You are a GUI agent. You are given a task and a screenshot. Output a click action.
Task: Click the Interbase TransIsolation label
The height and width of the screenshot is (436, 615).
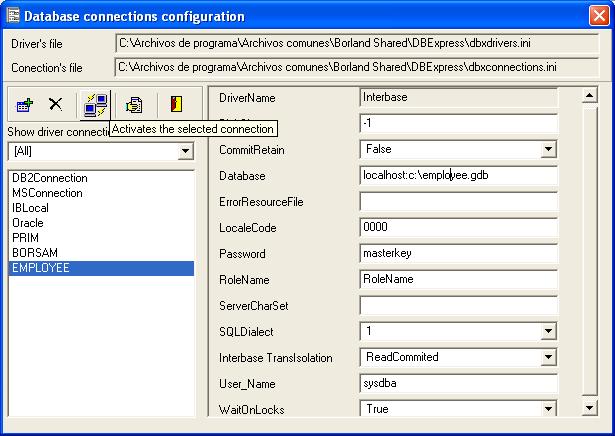[x=275, y=358]
